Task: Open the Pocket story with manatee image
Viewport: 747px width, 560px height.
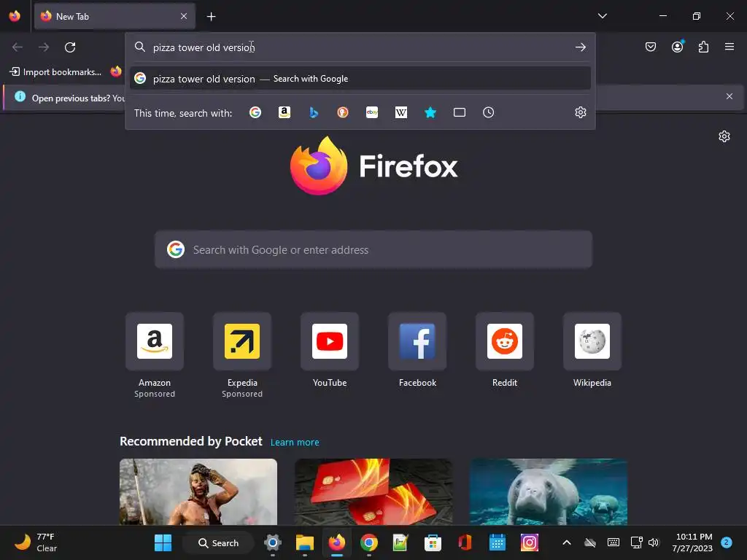Action: pos(549,491)
